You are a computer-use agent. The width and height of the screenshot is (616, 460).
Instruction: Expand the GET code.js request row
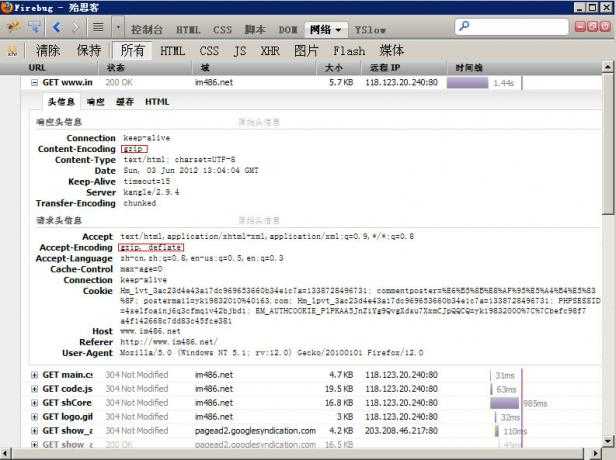pyautogui.click(x=35, y=389)
